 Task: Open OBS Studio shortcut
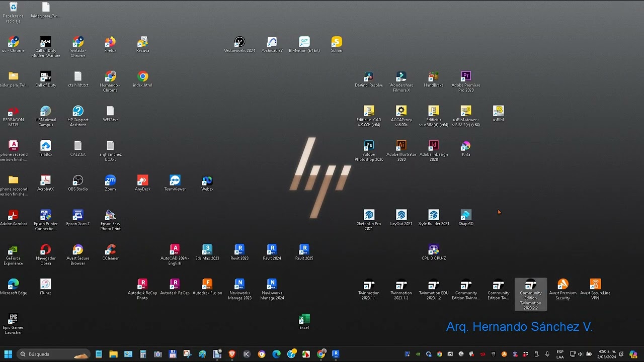[x=78, y=183]
